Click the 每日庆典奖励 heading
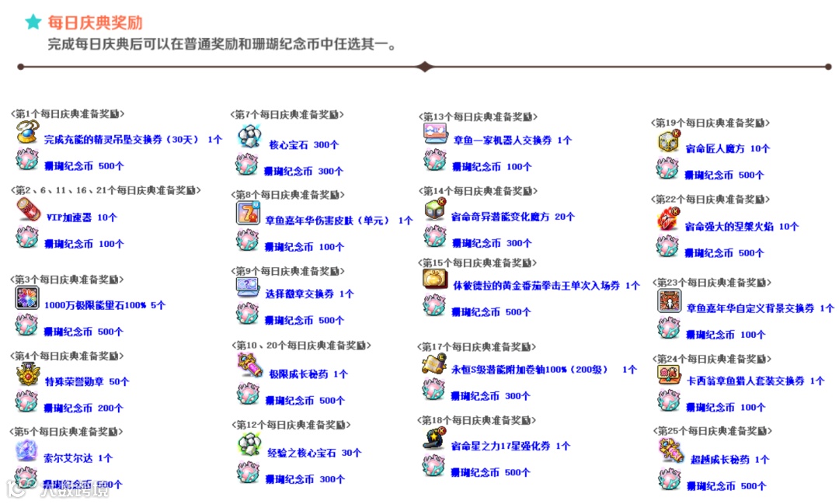 tap(96, 23)
